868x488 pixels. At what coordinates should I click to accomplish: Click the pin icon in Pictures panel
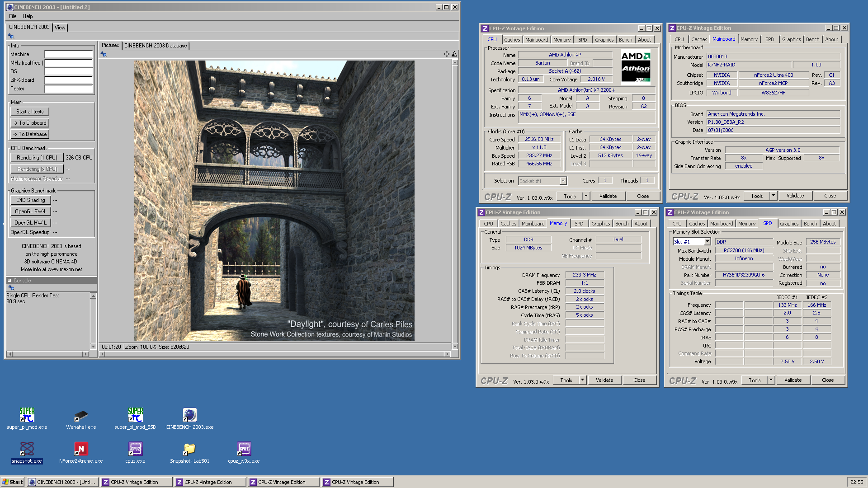coord(104,54)
